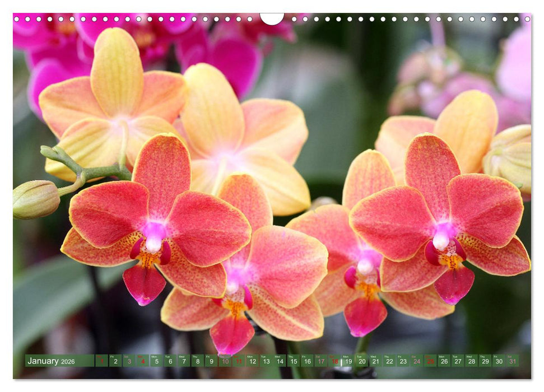Choose Saturday January 10 date cell
Image resolution: width=544 pixels, height=392 pixels.
click(x=225, y=361)
